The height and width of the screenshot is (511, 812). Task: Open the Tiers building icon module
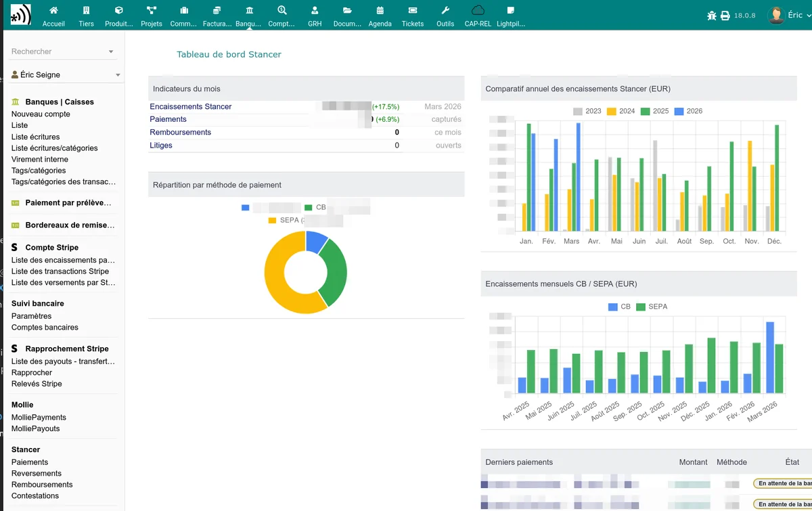point(86,11)
